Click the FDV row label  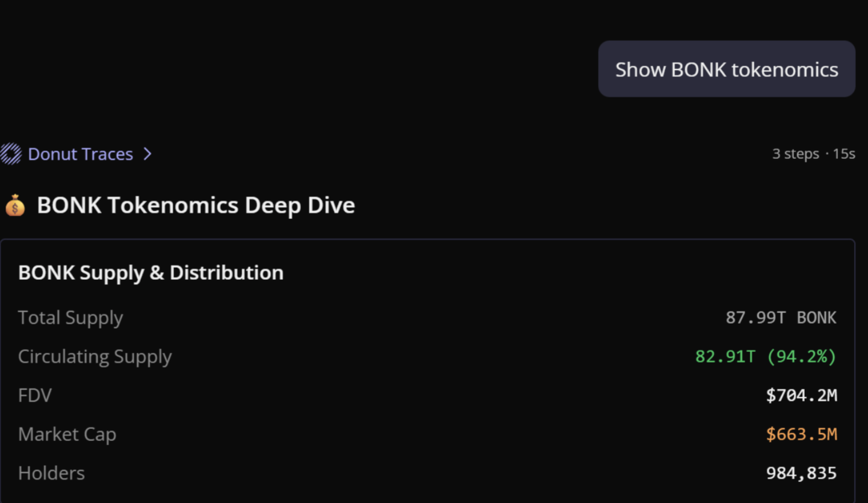pyautogui.click(x=35, y=395)
